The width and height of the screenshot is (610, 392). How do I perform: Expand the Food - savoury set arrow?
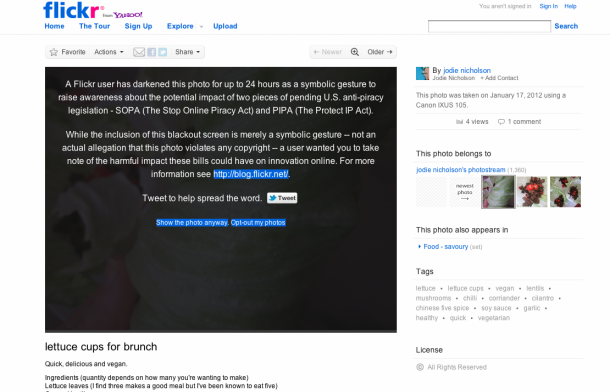pyautogui.click(x=419, y=247)
